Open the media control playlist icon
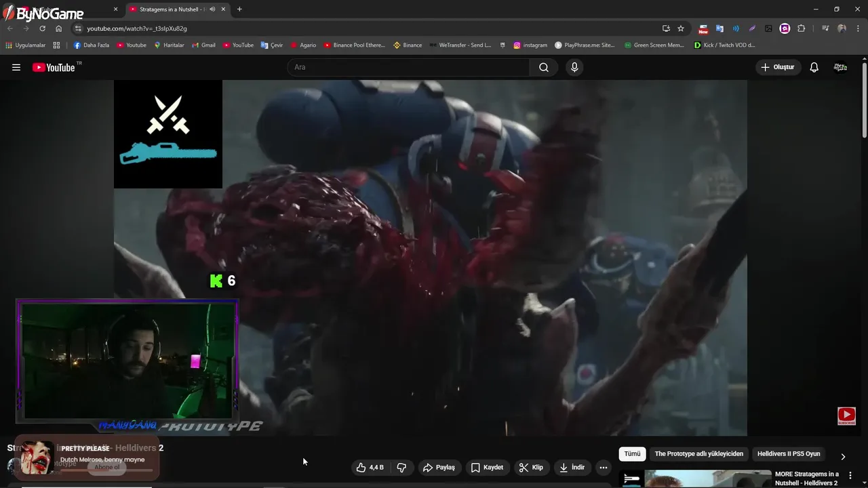The height and width of the screenshot is (488, 868). pos(825,28)
